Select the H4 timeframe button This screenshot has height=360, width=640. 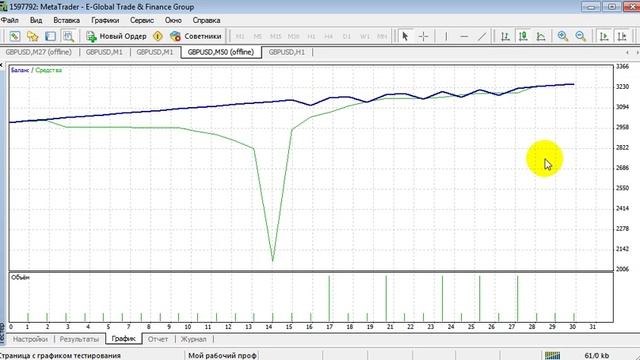[x=329, y=36]
